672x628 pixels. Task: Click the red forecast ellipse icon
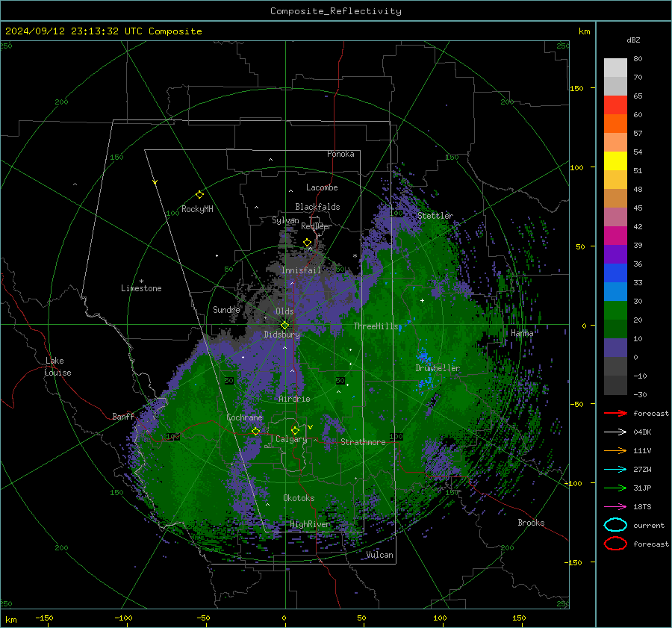pos(615,544)
